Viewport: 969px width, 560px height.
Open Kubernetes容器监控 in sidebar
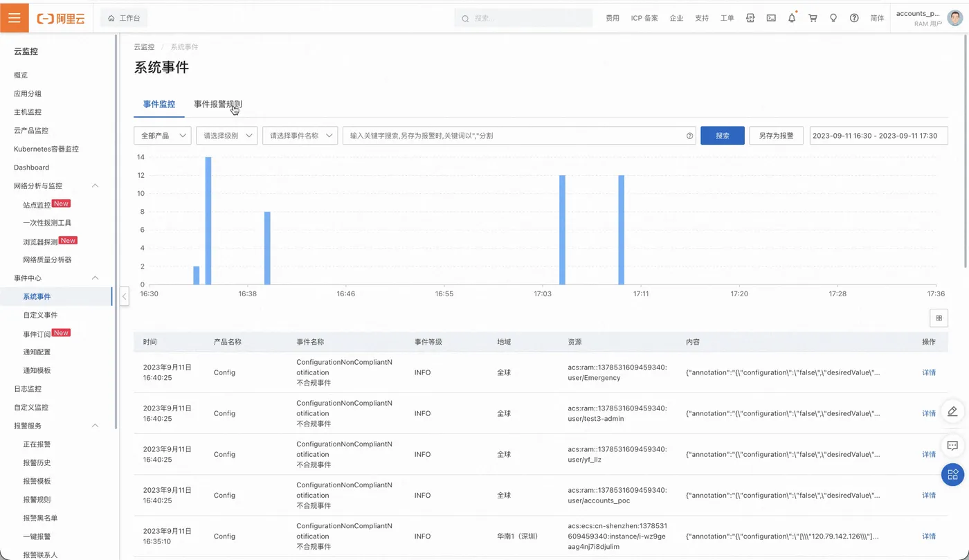(x=46, y=149)
